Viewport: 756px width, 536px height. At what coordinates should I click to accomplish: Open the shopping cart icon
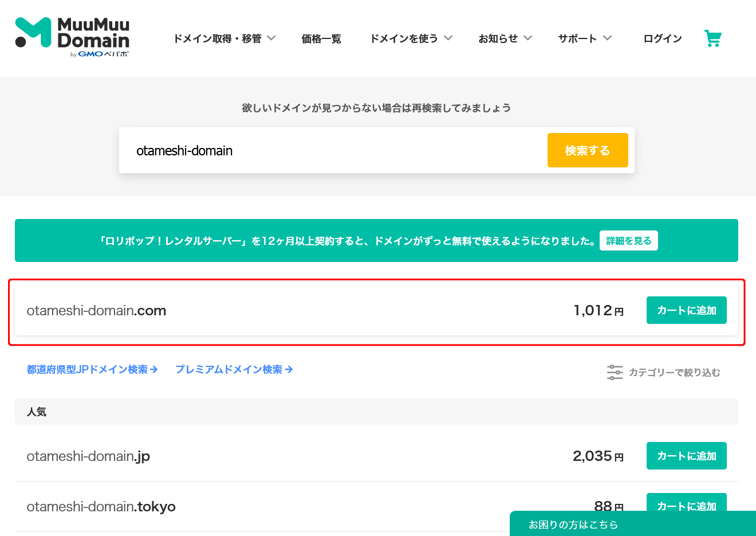[712, 38]
